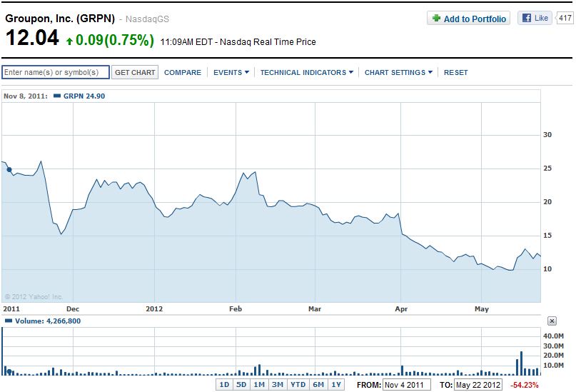Click the data point dot on price line
This screenshot has width=576, height=392.
pos(9,169)
